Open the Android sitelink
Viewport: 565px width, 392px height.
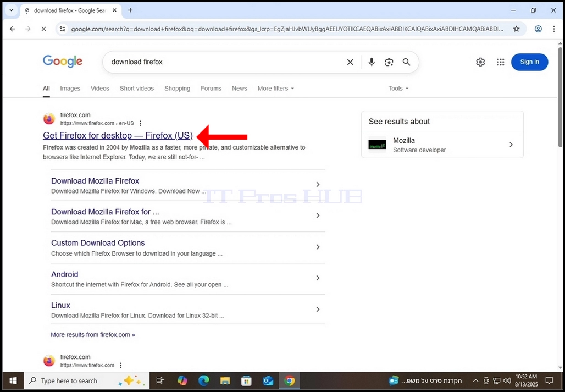coord(64,274)
